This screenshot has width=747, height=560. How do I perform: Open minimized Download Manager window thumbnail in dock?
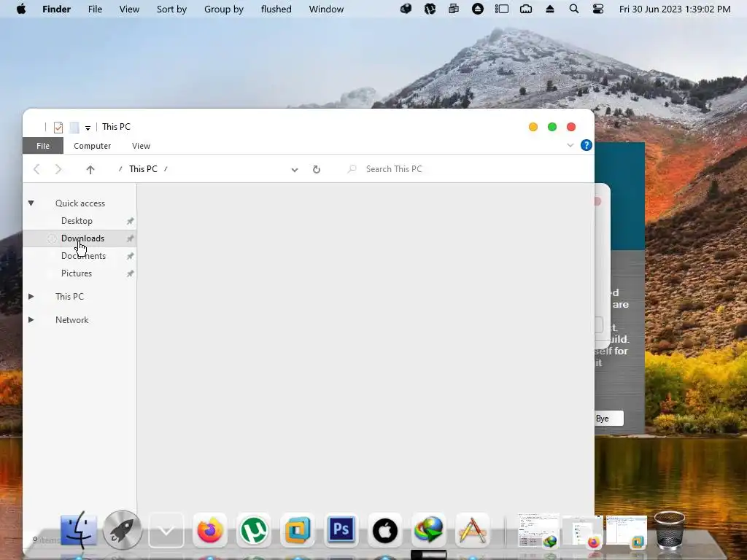pos(538,531)
